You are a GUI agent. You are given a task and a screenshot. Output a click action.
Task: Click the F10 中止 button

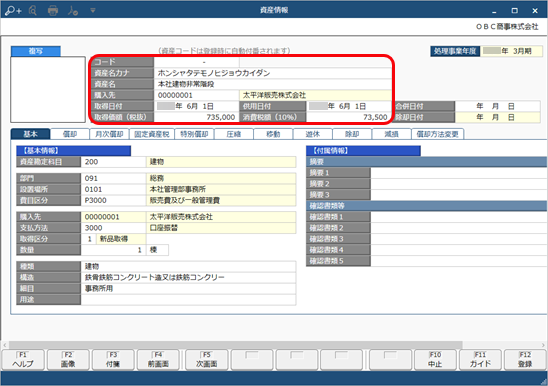click(x=435, y=359)
